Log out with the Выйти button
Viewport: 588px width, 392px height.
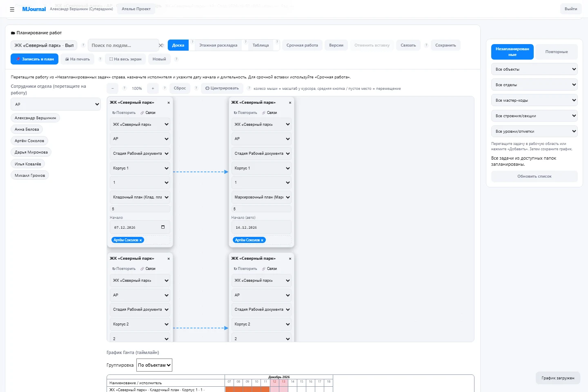[x=571, y=9]
